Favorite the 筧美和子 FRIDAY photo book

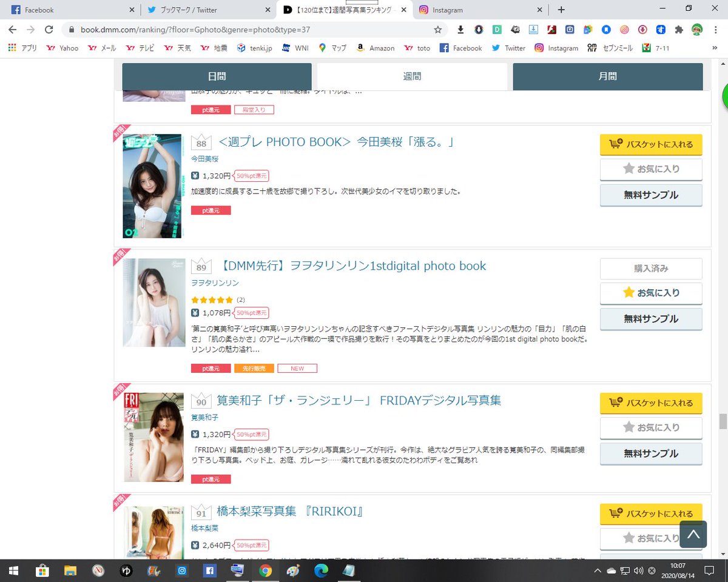point(650,427)
